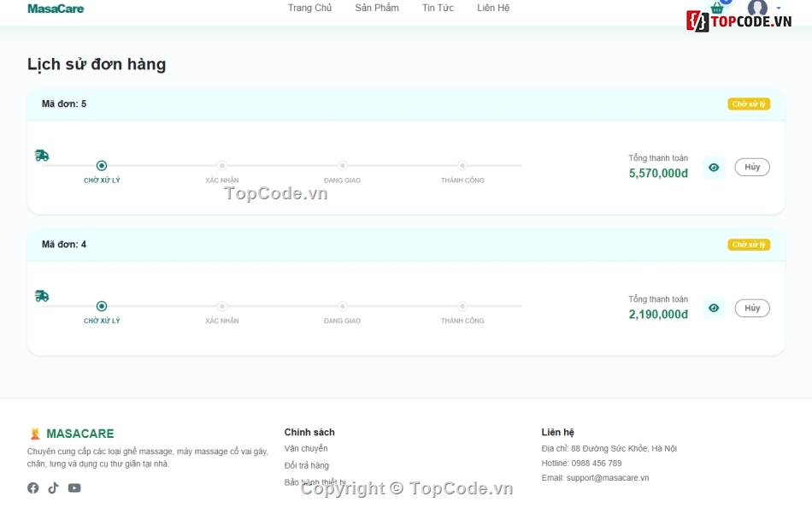Click the 2,190,000đ total amount

pyautogui.click(x=658, y=314)
